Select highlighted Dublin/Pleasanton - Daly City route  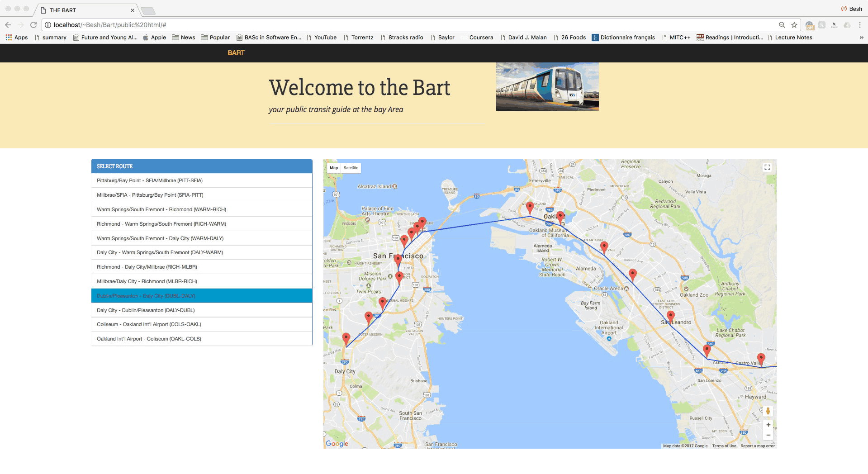(202, 296)
